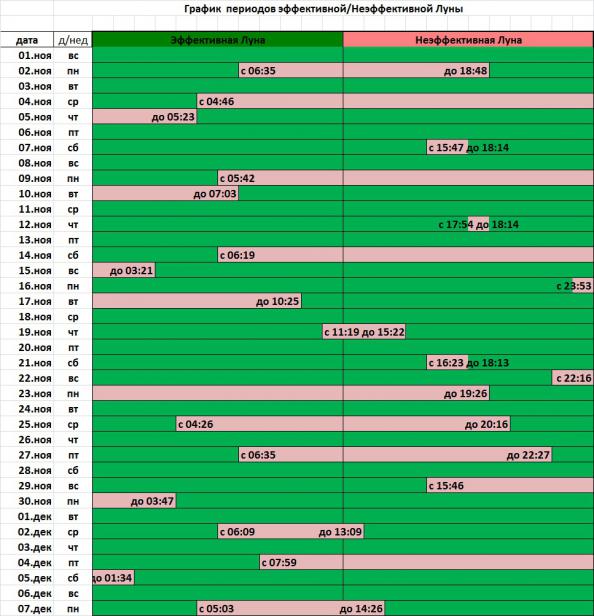Select the 'до 20:16' cell on 25.ноя

pyautogui.click(x=427, y=424)
